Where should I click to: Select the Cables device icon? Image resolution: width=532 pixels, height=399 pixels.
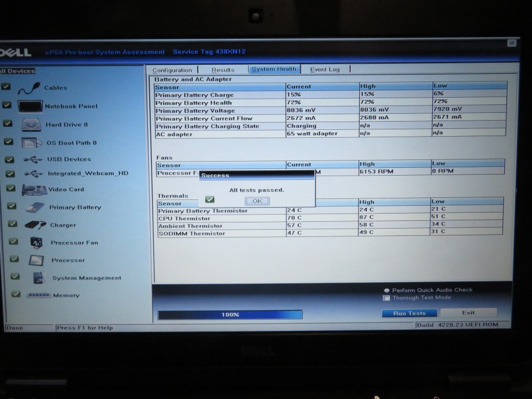click(x=29, y=88)
